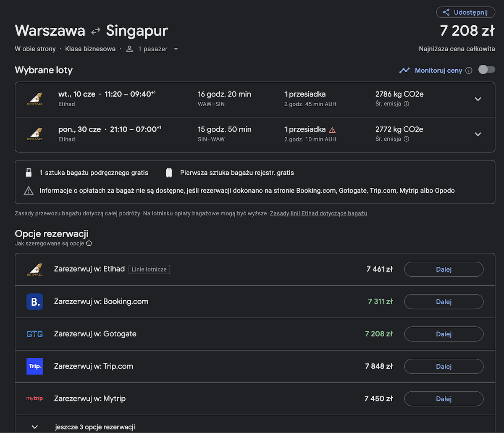Click Zarezerwuj w: Trip.com text
This screenshot has height=433, width=504.
tap(94, 366)
